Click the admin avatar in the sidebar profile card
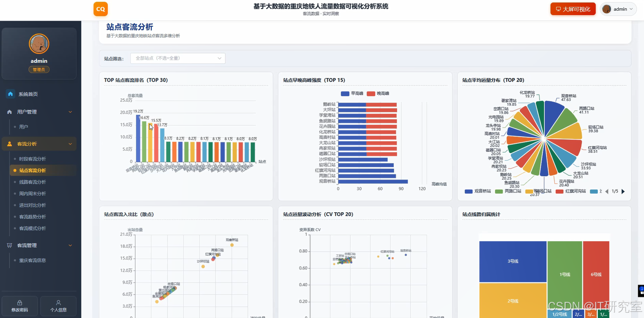The image size is (644, 318). coord(39,44)
